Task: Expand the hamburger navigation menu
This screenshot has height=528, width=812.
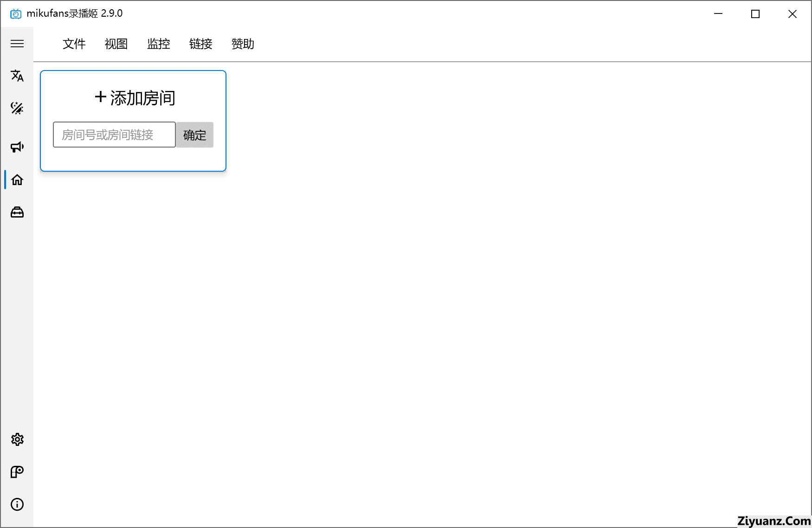Action: pyautogui.click(x=17, y=44)
